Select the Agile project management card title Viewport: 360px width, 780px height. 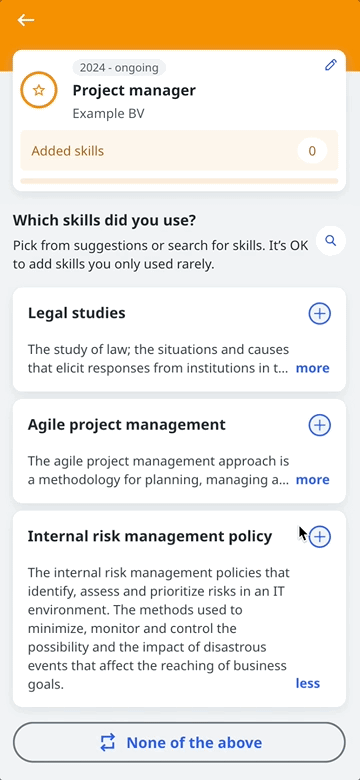[127, 425]
